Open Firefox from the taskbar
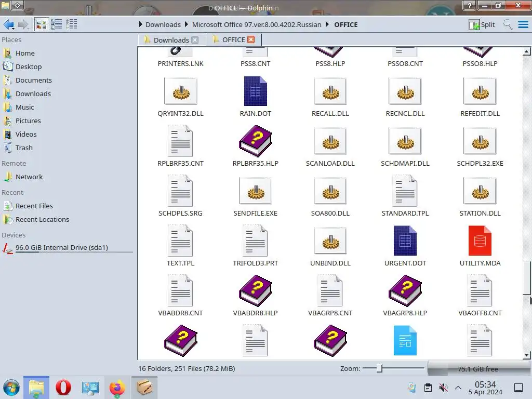Screen dimensions: 532x399 click(117, 388)
